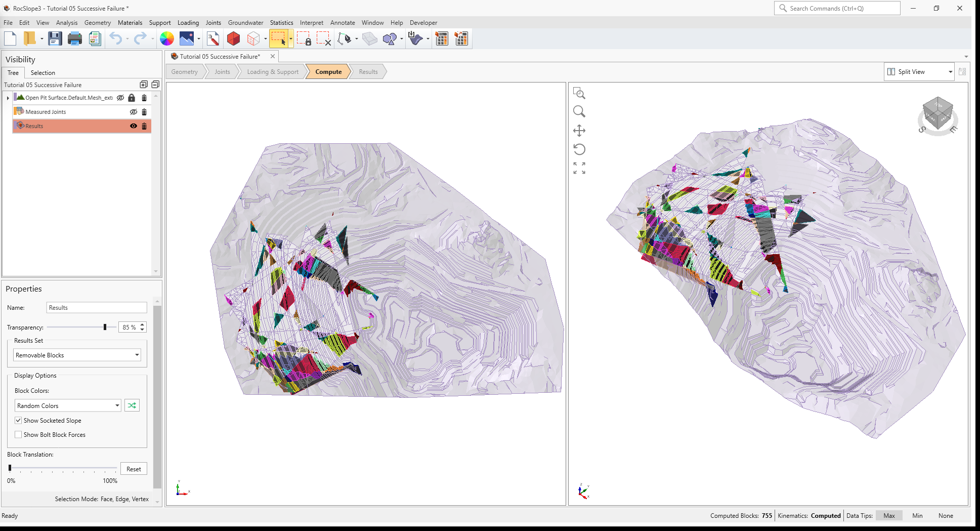Image resolution: width=980 pixels, height=531 pixels.
Task: Click the Name input field
Action: pos(97,307)
